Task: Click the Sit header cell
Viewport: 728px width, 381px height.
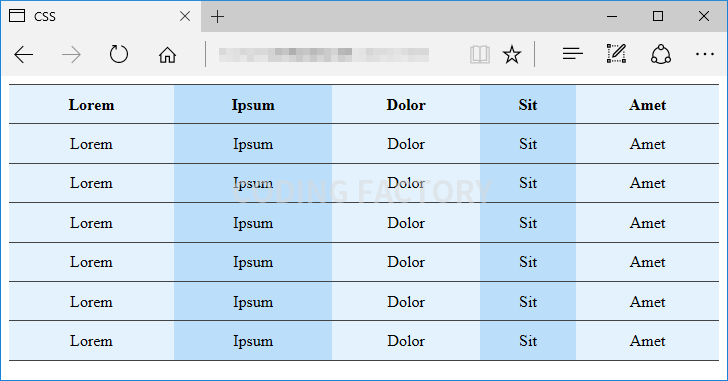Action: click(x=528, y=105)
